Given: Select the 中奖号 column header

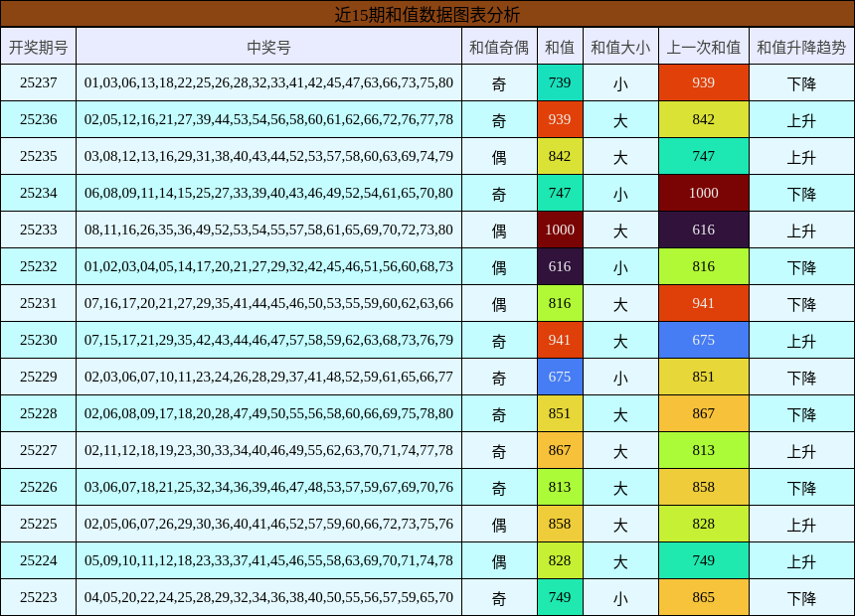Looking at the screenshot, I should pos(268,47).
